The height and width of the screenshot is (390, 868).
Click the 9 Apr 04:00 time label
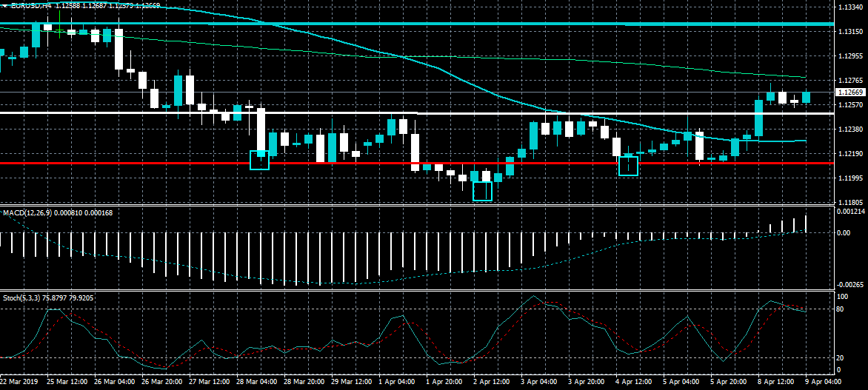tap(824, 382)
